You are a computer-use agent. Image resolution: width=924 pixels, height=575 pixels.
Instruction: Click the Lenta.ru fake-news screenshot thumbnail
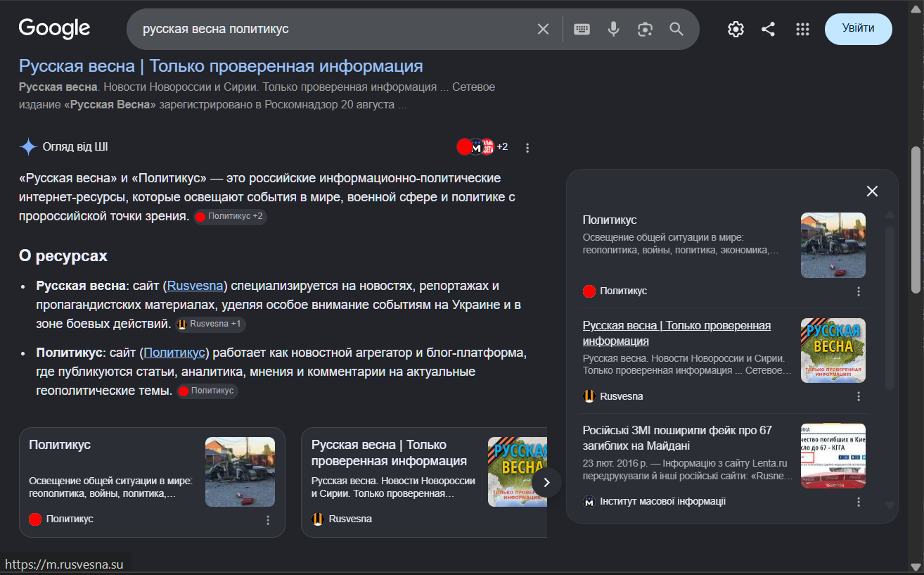tap(833, 456)
